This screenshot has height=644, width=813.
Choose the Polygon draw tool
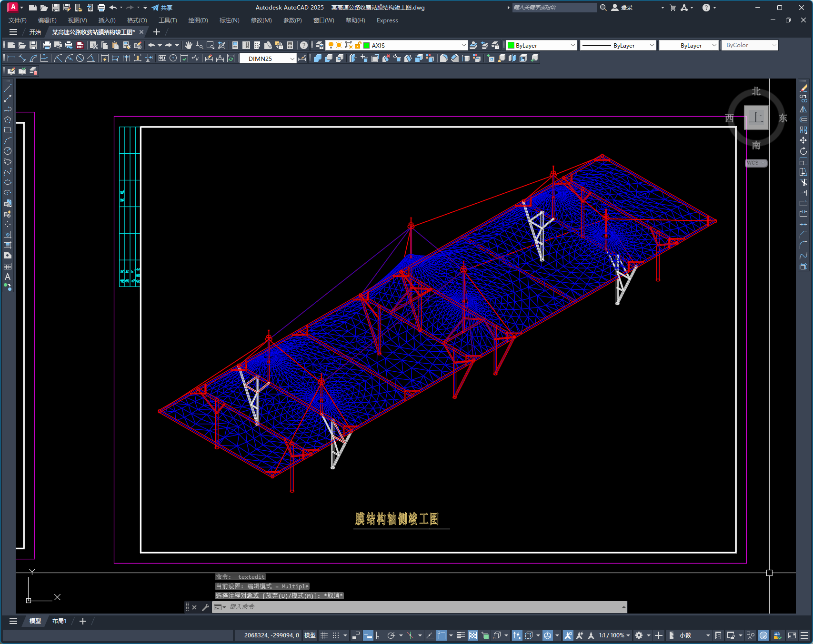coord(8,119)
